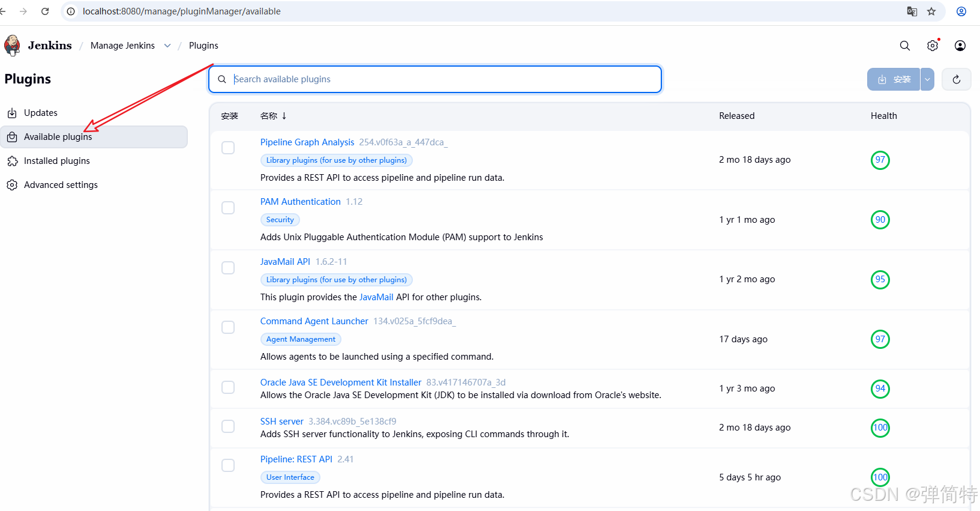Click the JavaMail link in the description
The width and height of the screenshot is (980, 511).
pyautogui.click(x=376, y=297)
